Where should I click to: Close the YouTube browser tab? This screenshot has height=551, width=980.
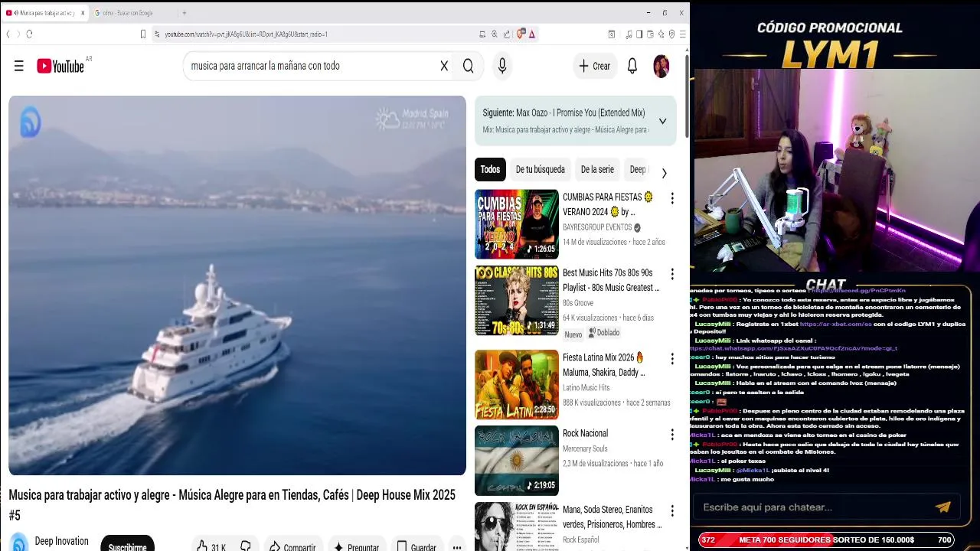click(82, 13)
